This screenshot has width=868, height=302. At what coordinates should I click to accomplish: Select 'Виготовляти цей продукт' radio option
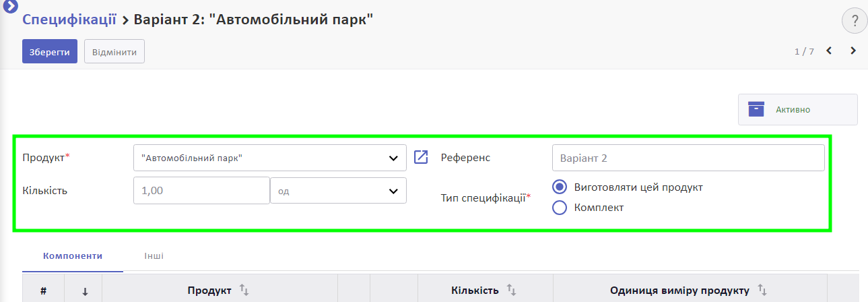[x=560, y=187]
